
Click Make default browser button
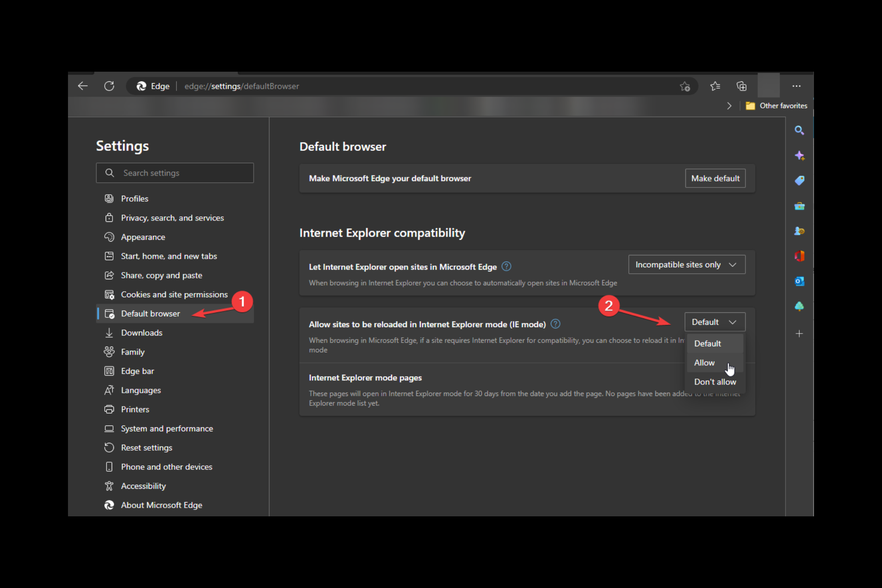coord(715,178)
